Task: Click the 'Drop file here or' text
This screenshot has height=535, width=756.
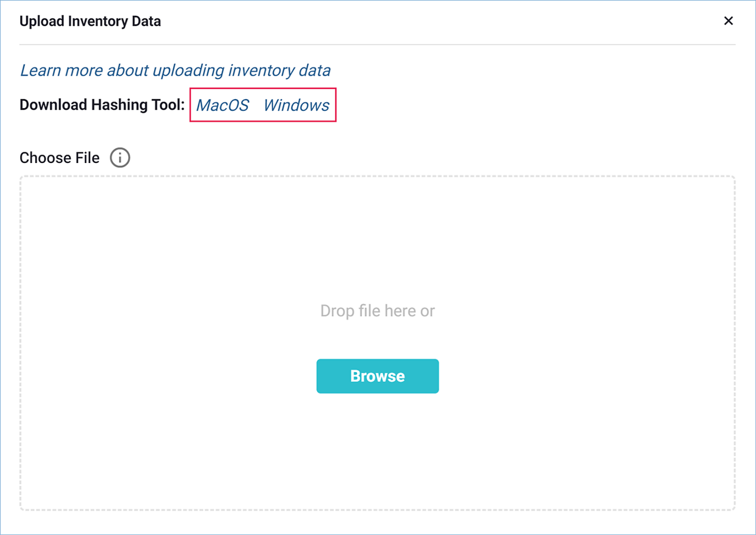Action: (377, 311)
